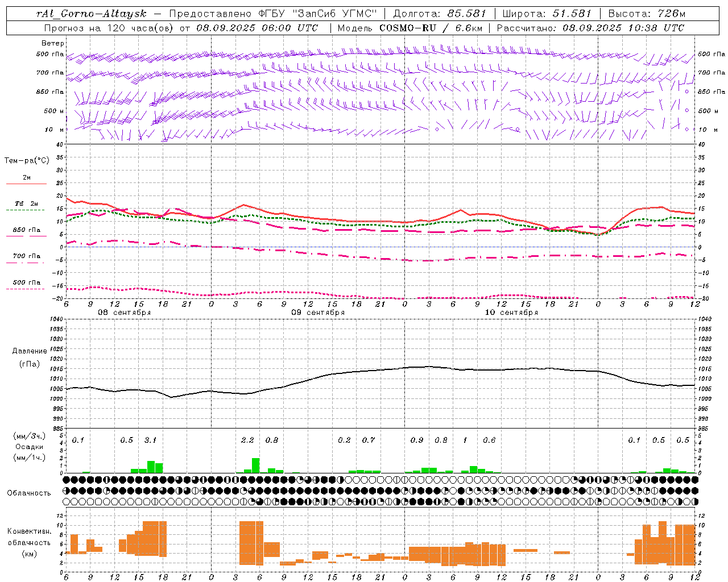The height and width of the screenshot is (582, 728).
Task: Click the 500 гПа temperature legend entry
Action: coord(26,285)
